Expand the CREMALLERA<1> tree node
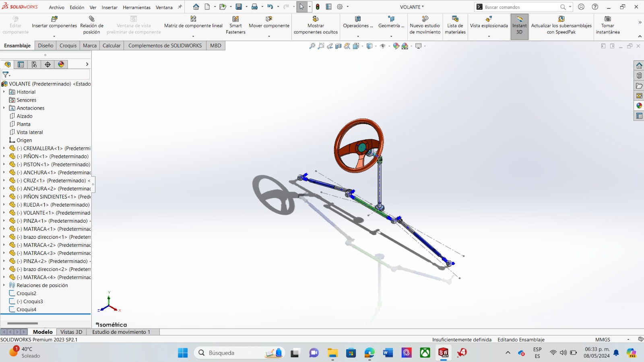Viewport: 644px width, 362px height. pos(4,148)
